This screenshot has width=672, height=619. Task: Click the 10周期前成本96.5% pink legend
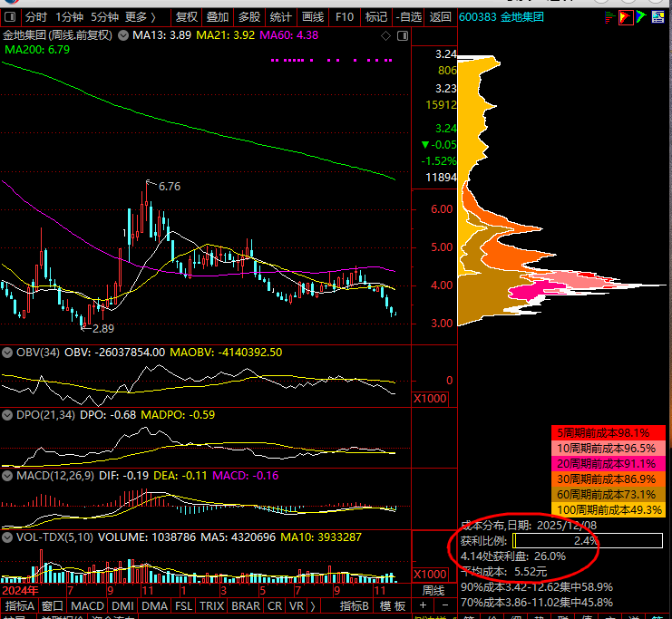tap(609, 449)
